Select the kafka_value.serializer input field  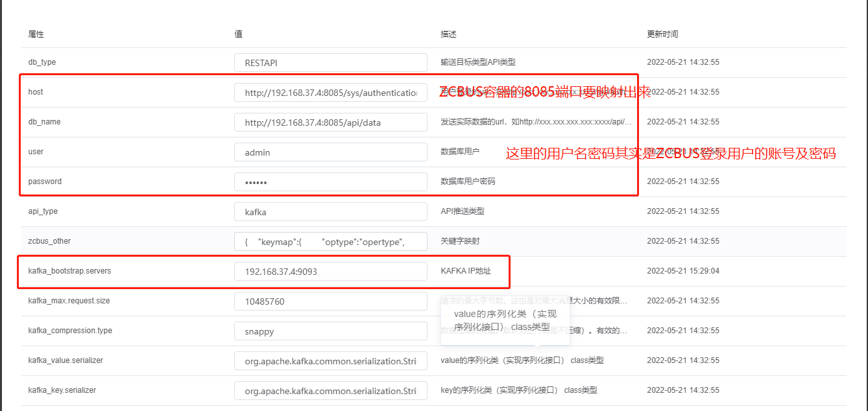pos(330,361)
